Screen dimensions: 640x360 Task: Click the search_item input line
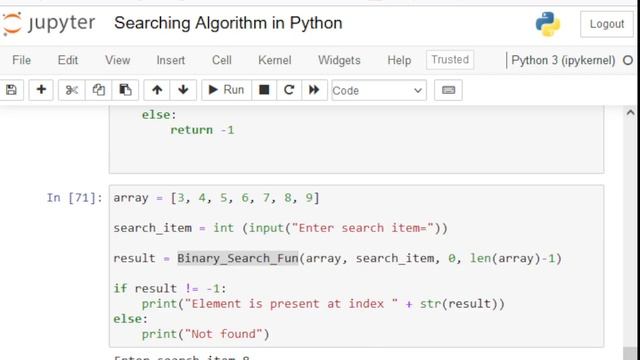pos(280,228)
